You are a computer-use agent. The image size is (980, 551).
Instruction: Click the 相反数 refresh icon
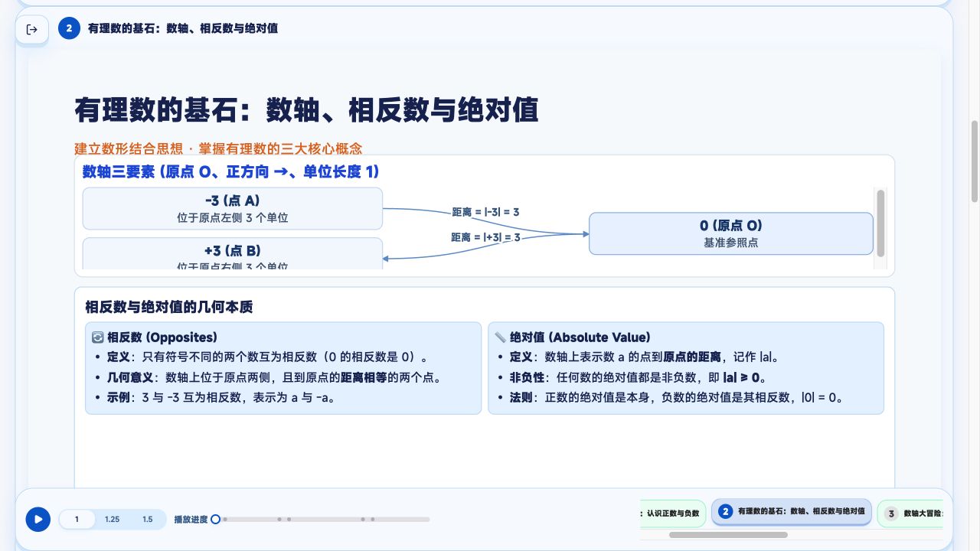(97, 337)
